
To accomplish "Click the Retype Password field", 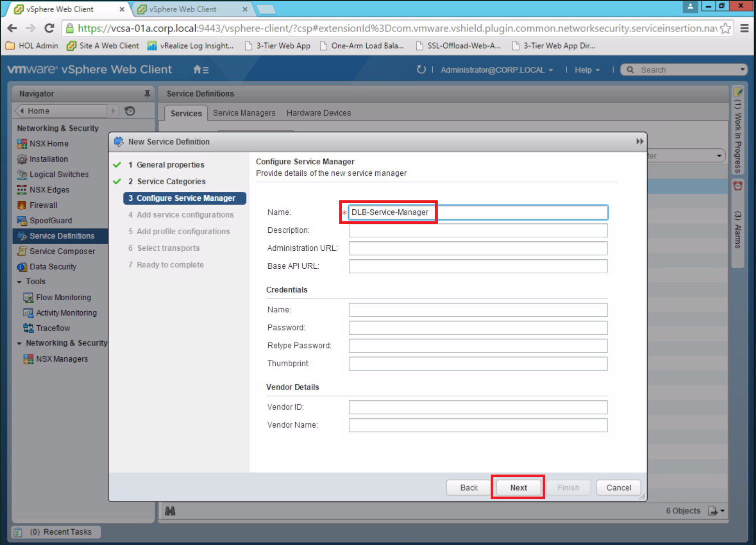I will tap(478, 346).
